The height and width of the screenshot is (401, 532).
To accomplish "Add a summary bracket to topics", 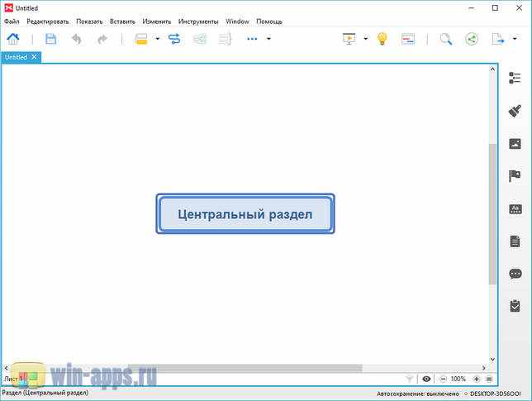I will 225,39.
